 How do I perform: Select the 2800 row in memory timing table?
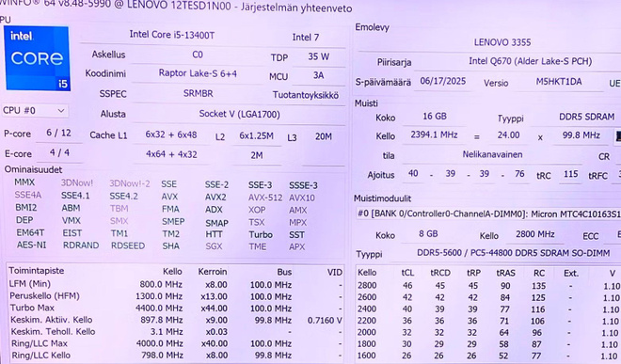[x=488, y=286]
